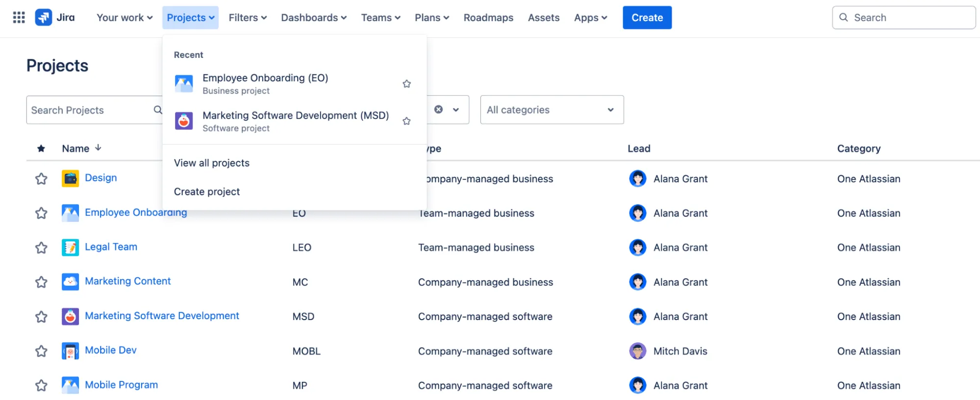Open the Mobile Program project link
980x400 pixels.
[121, 385]
